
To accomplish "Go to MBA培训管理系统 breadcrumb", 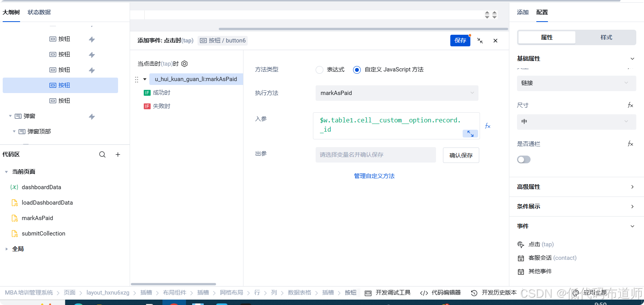I will tap(29, 293).
